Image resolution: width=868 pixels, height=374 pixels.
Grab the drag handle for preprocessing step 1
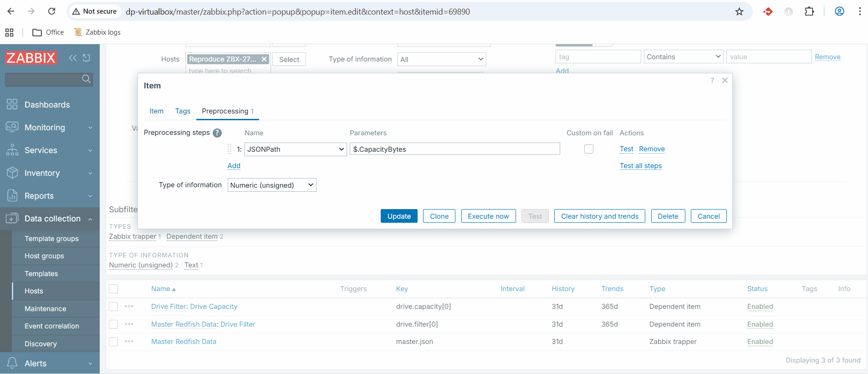[x=230, y=149]
